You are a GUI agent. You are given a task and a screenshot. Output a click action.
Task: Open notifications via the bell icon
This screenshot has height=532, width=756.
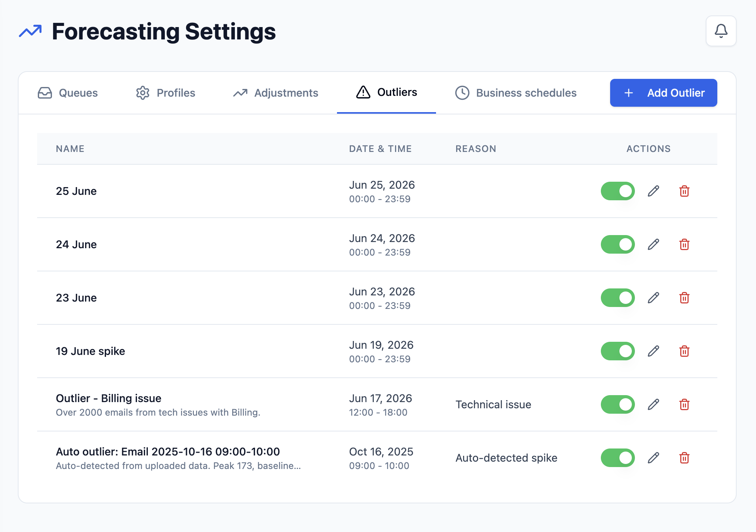coord(721,31)
